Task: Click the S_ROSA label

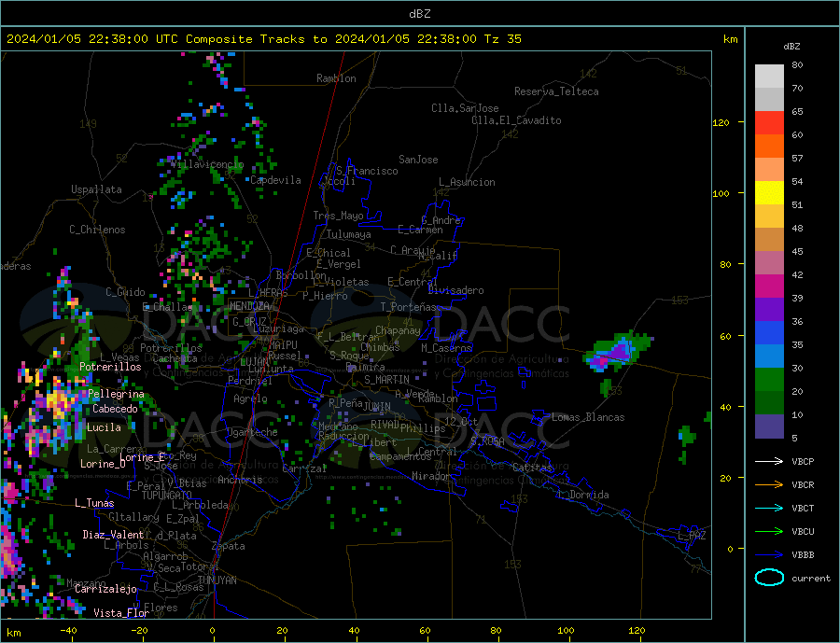Action: (487, 441)
